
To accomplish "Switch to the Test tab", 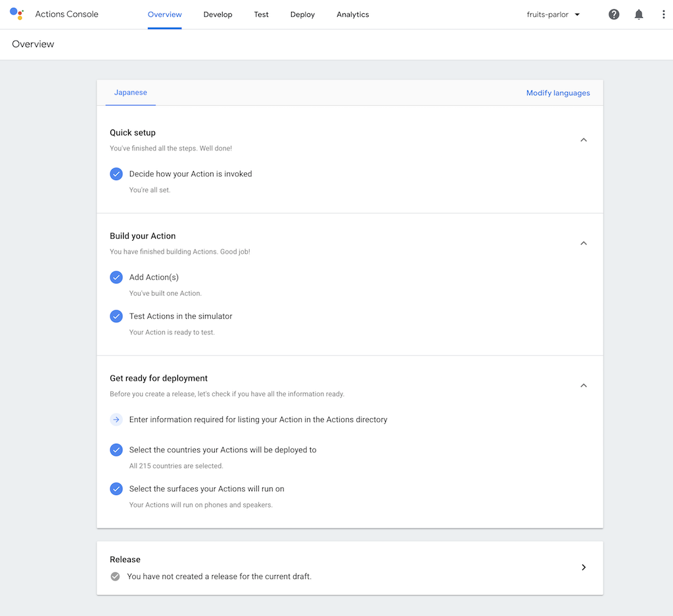I will 261,14.
